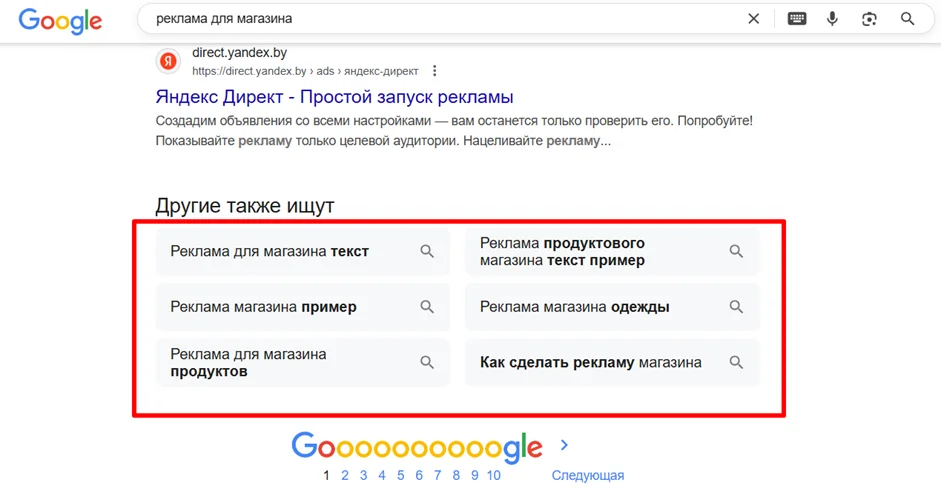Go to results page 6
The image size is (941, 494).
point(419,475)
